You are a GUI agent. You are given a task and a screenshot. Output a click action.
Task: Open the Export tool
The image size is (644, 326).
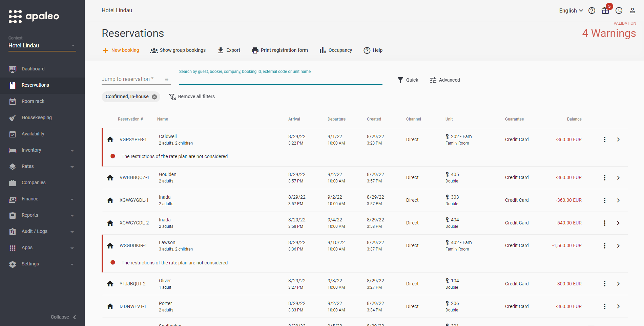click(229, 50)
